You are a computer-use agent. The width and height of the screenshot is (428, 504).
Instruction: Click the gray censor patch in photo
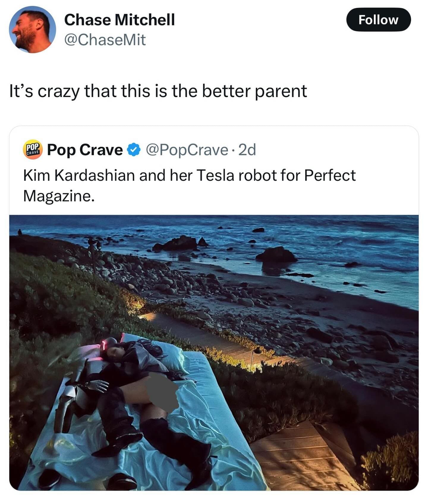[162, 393]
